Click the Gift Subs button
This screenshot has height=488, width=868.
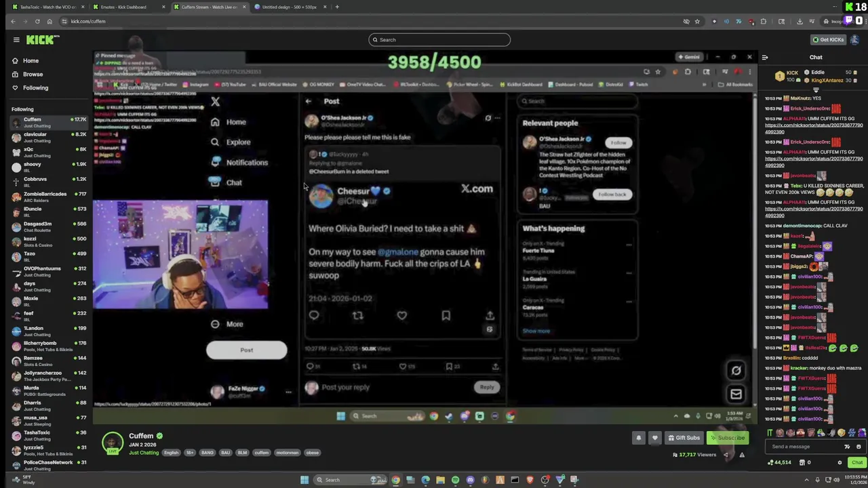pyautogui.click(x=684, y=438)
